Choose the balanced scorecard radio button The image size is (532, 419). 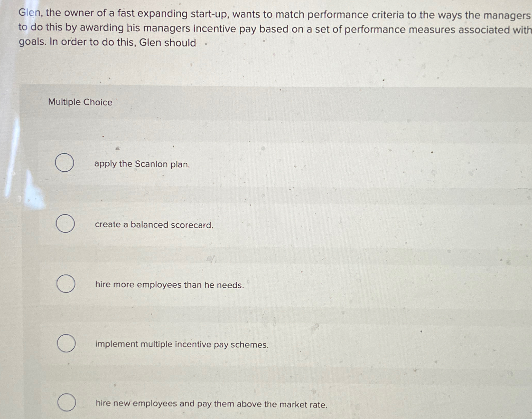(x=66, y=223)
